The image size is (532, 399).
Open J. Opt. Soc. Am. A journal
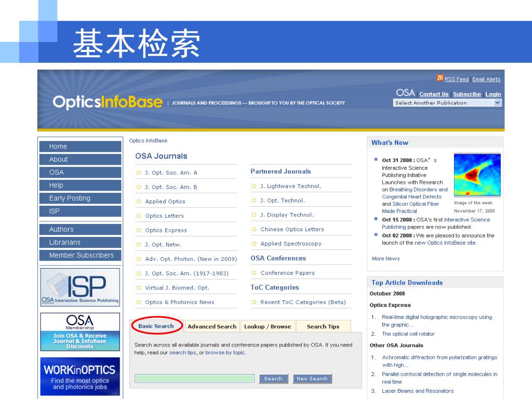click(171, 172)
